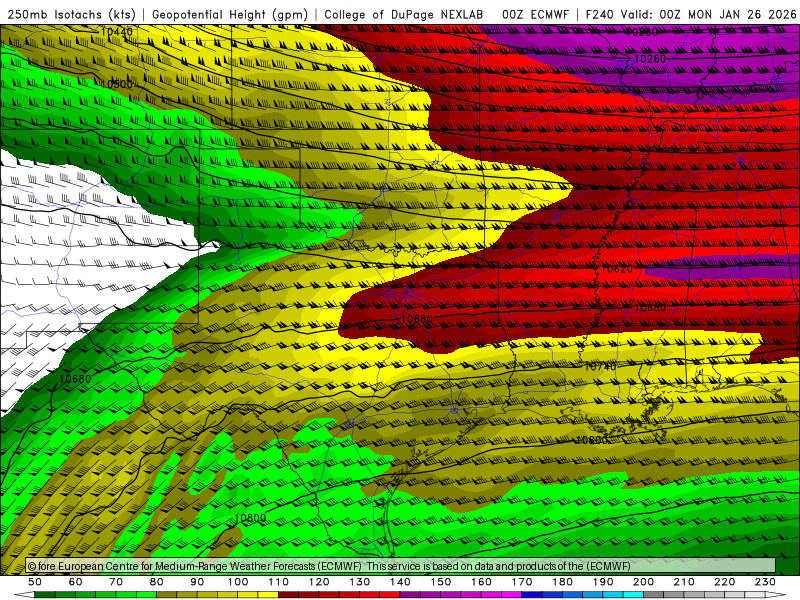This screenshot has height=600, width=800.
Task: Click the legend value 70
Action: [116, 582]
